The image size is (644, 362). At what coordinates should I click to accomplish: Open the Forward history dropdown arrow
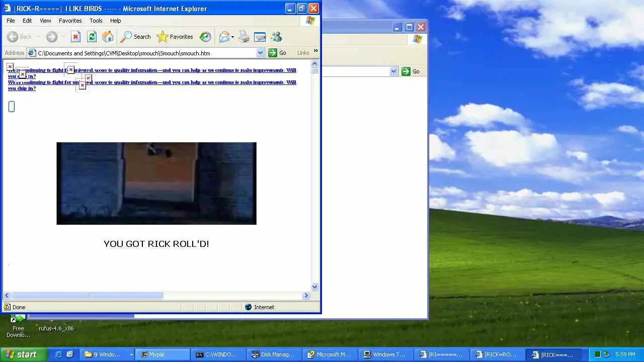point(63,37)
